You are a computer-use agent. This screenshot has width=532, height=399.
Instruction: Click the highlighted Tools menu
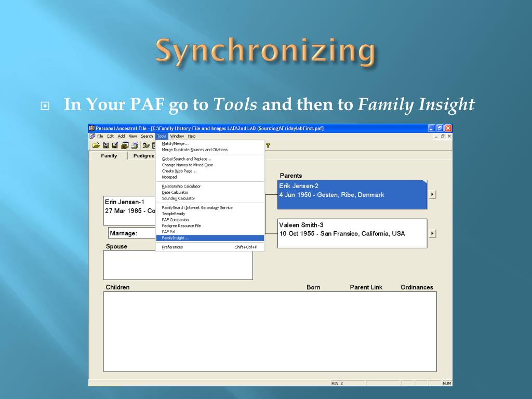[162, 136]
